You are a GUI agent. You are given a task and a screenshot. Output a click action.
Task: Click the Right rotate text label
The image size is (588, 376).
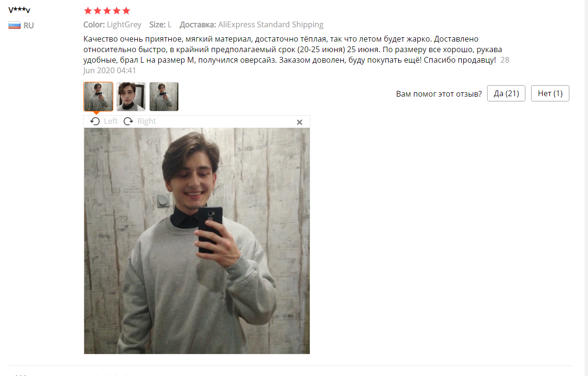(x=146, y=122)
